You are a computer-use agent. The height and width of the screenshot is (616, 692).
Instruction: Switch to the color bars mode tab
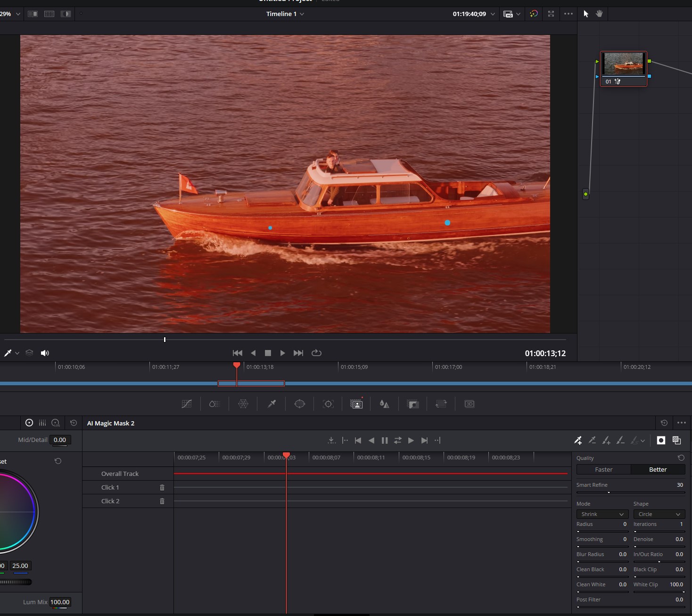[x=42, y=423]
